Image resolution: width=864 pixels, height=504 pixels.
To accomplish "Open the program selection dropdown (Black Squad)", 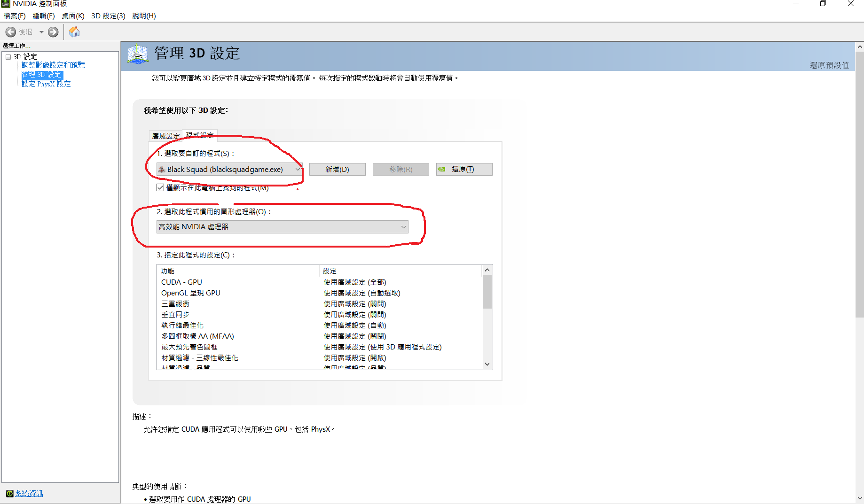I will point(229,169).
